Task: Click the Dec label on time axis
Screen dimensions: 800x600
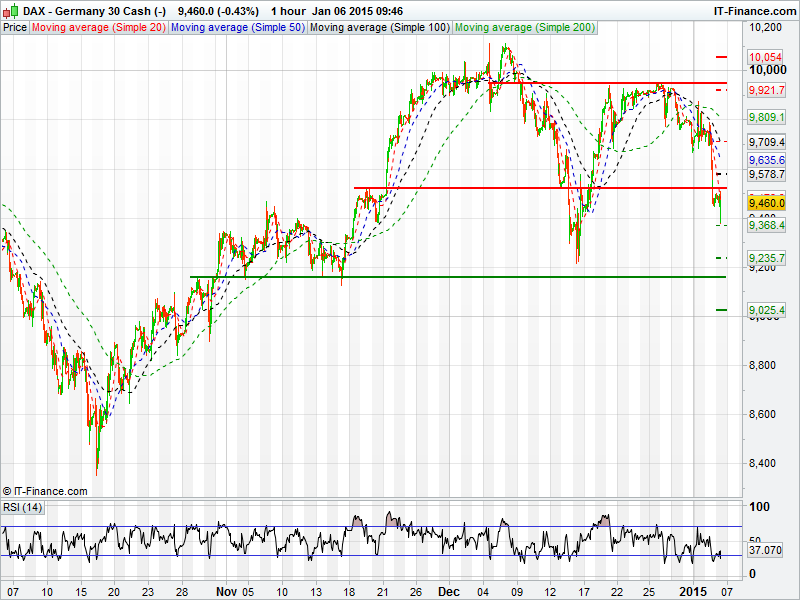Action: pyautogui.click(x=449, y=592)
